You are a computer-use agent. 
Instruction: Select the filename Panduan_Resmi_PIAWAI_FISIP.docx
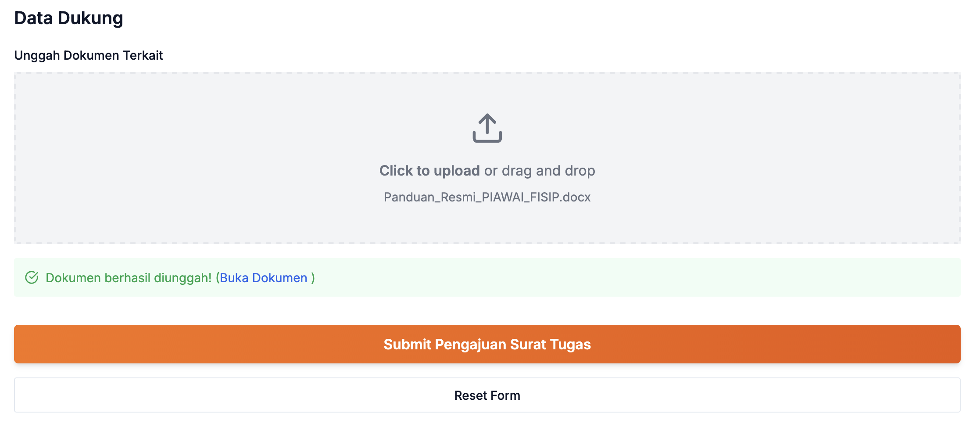tap(487, 197)
